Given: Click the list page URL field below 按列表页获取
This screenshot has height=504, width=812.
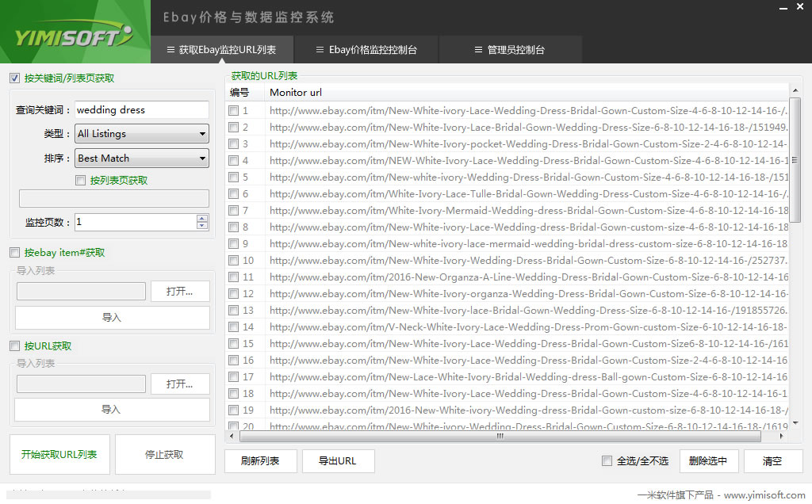Looking at the screenshot, I should point(114,198).
